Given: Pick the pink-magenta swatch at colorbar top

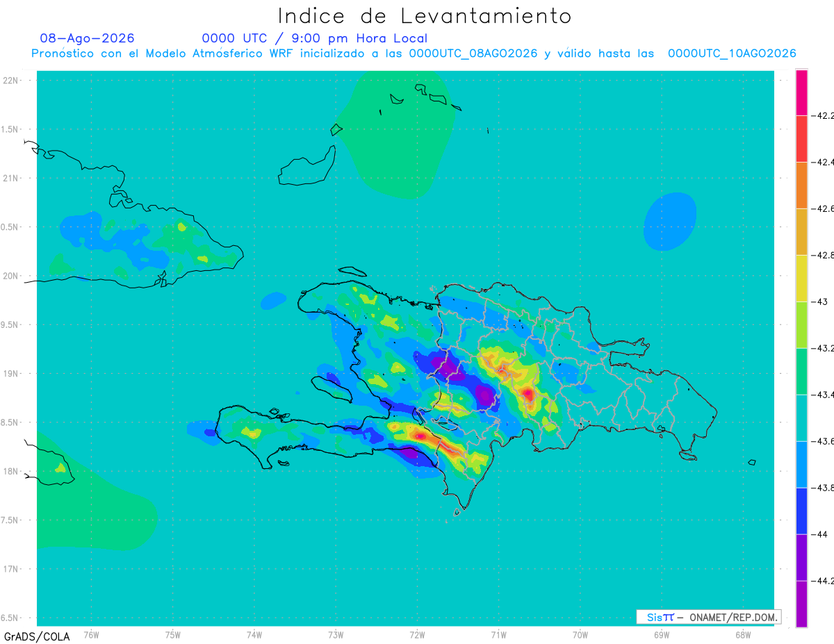Looking at the screenshot, I should (801, 92).
